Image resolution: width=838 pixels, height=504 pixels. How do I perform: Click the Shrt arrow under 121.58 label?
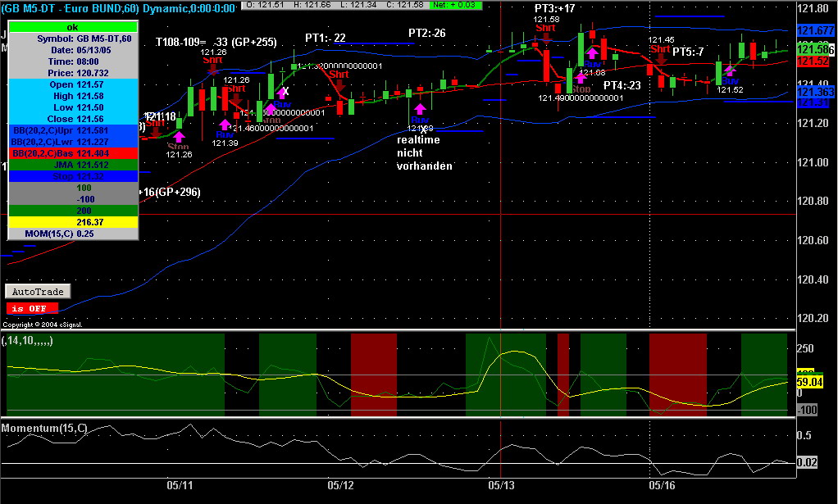coord(546,37)
